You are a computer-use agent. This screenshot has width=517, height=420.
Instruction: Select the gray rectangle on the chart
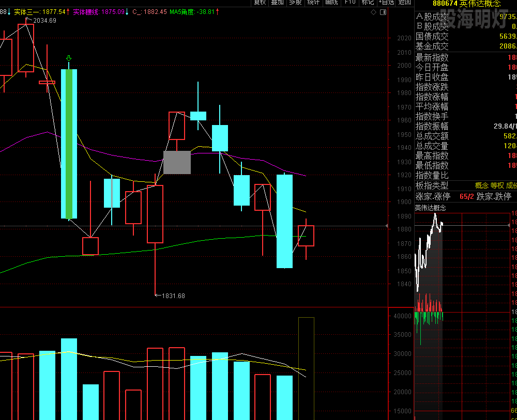coord(177,162)
